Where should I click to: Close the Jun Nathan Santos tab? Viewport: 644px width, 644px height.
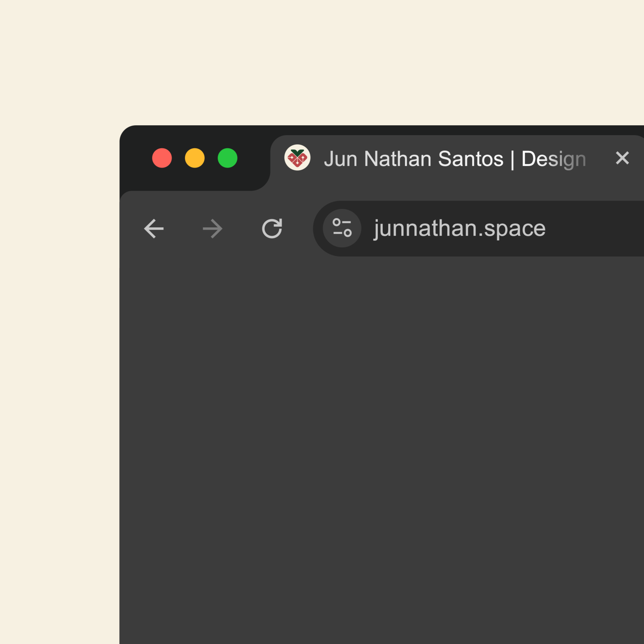pos(622,158)
